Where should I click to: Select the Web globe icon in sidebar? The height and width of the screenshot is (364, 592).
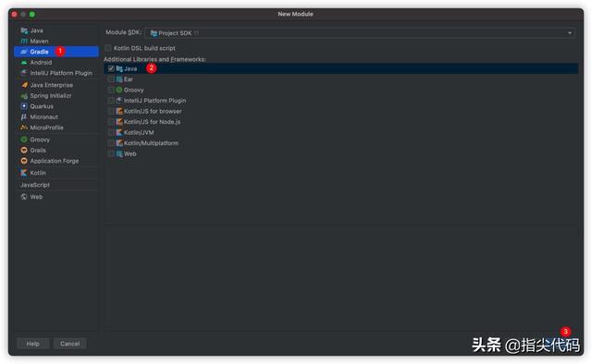(x=24, y=197)
